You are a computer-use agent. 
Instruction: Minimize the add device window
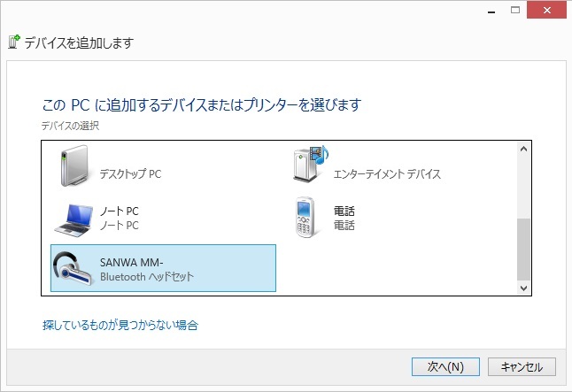click(x=491, y=11)
